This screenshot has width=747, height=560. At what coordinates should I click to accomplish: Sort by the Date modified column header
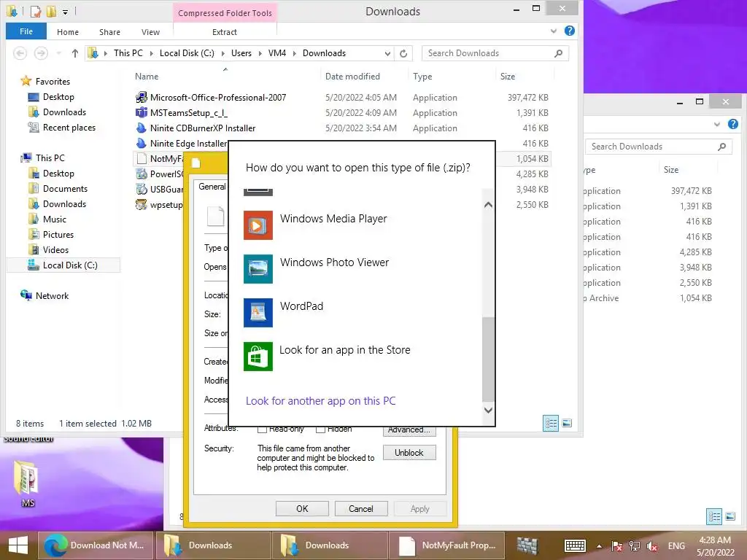(x=352, y=76)
